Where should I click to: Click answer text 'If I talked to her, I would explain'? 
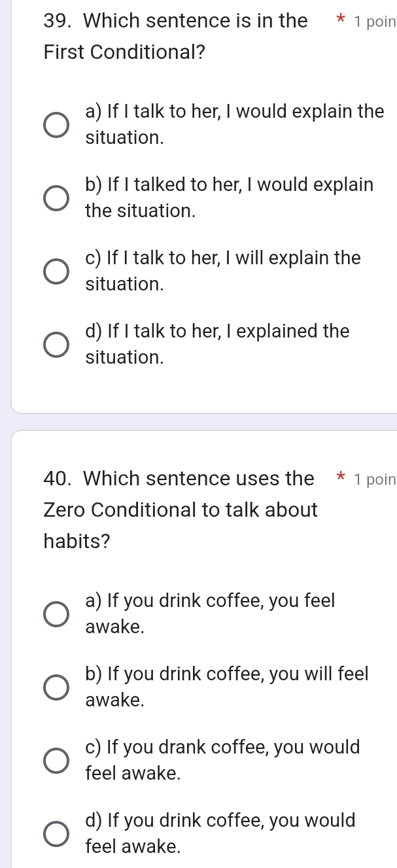click(x=229, y=198)
